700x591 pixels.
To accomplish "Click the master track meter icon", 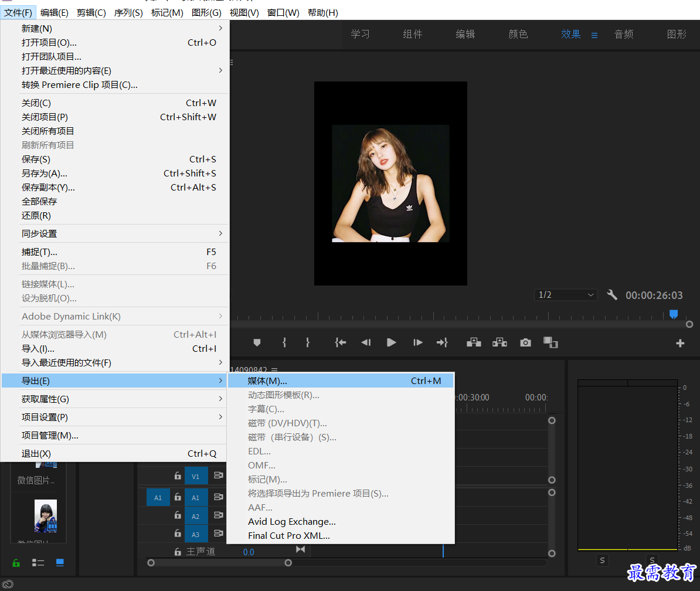I will (300, 549).
